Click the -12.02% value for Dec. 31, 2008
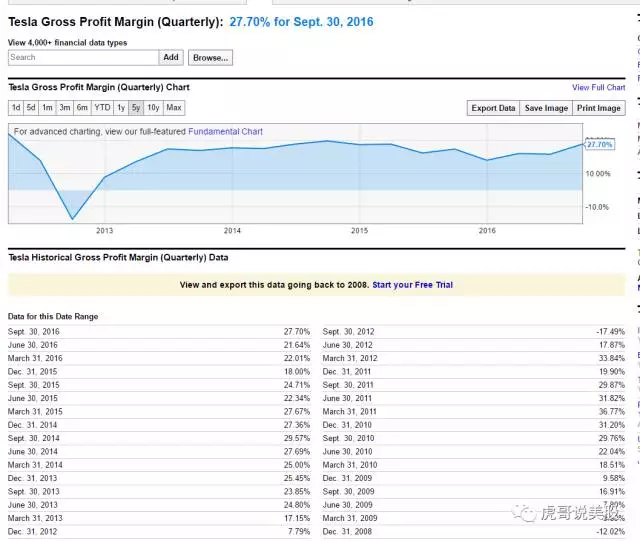Image resolution: width=640 pixels, height=541 pixels. (611, 532)
